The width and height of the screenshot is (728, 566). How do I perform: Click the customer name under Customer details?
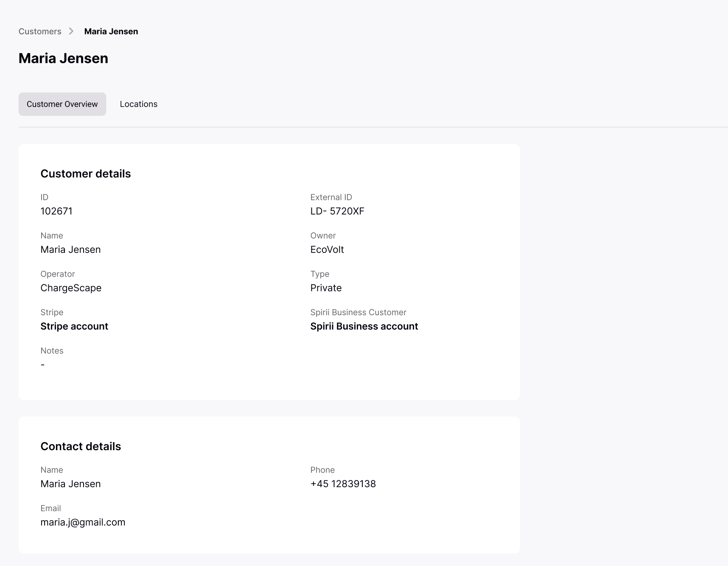(x=70, y=249)
